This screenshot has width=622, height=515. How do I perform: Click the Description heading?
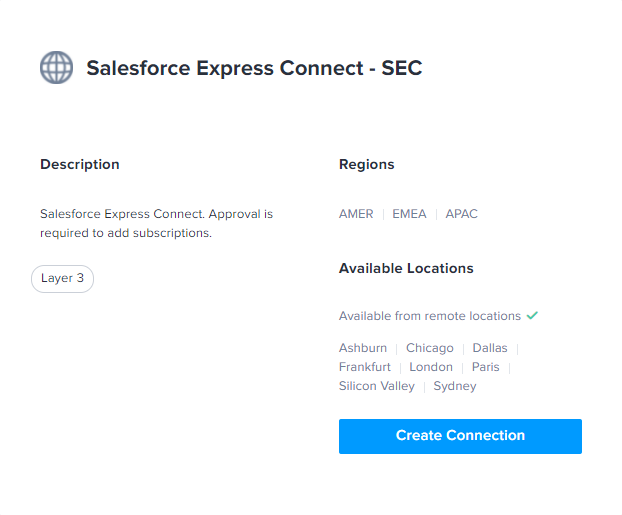80,164
